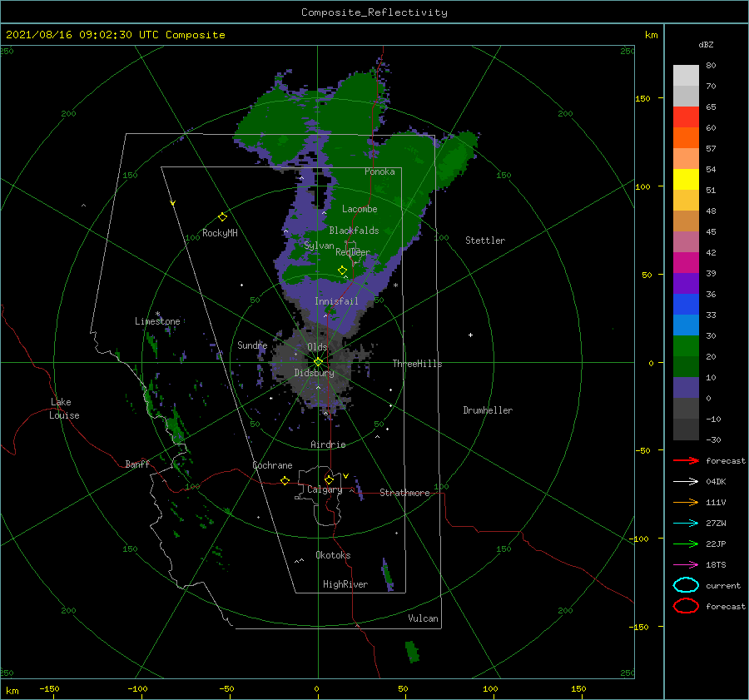The height and width of the screenshot is (700, 749).
Task: Click the 39 dBZ magenta color swatch
Action: (x=686, y=262)
